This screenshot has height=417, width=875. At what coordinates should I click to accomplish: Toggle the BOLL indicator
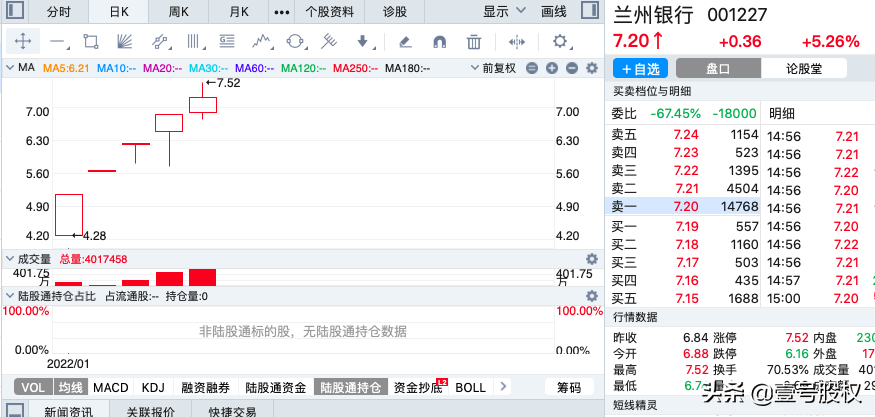point(470,387)
